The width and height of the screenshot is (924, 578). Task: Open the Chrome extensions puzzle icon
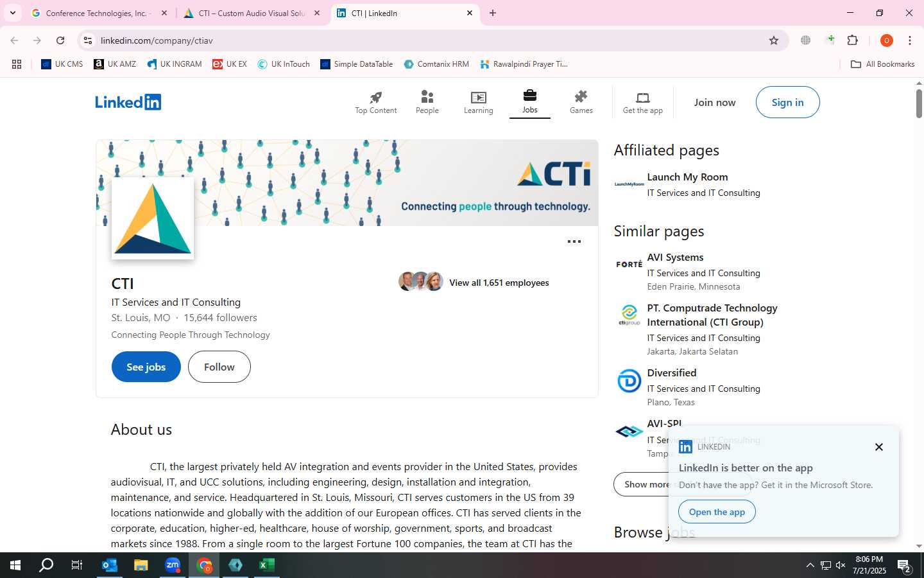[x=853, y=40]
